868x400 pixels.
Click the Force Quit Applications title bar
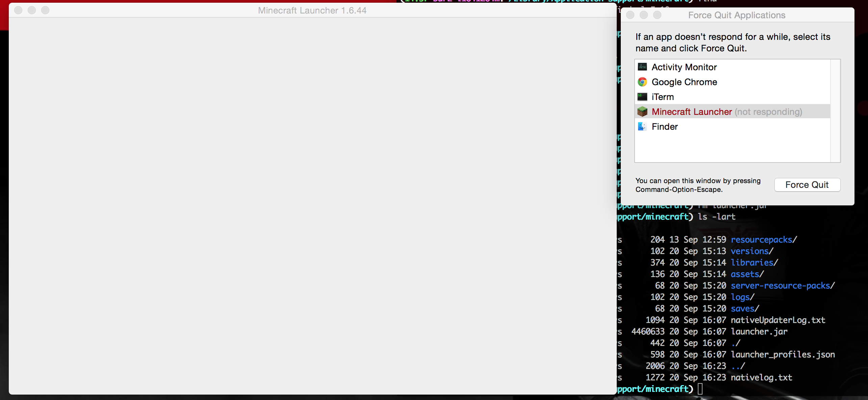tap(736, 15)
